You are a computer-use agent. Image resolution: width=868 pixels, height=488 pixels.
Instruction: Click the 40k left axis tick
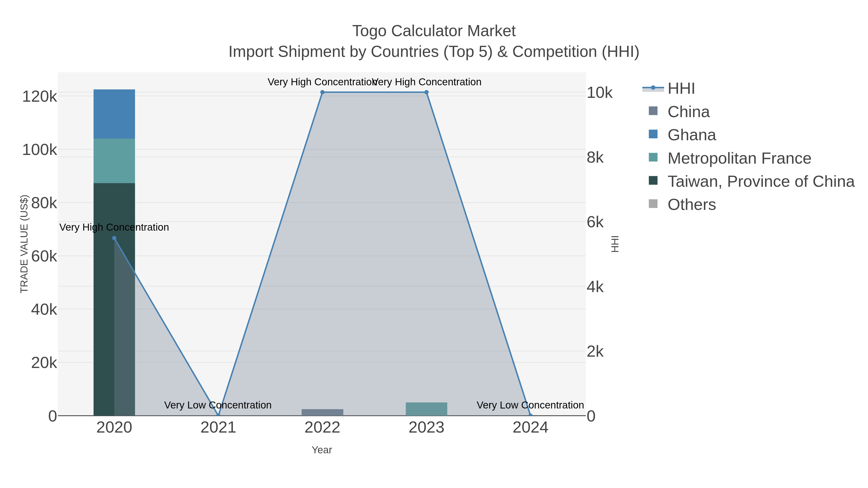pyautogui.click(x=44, y=309)
